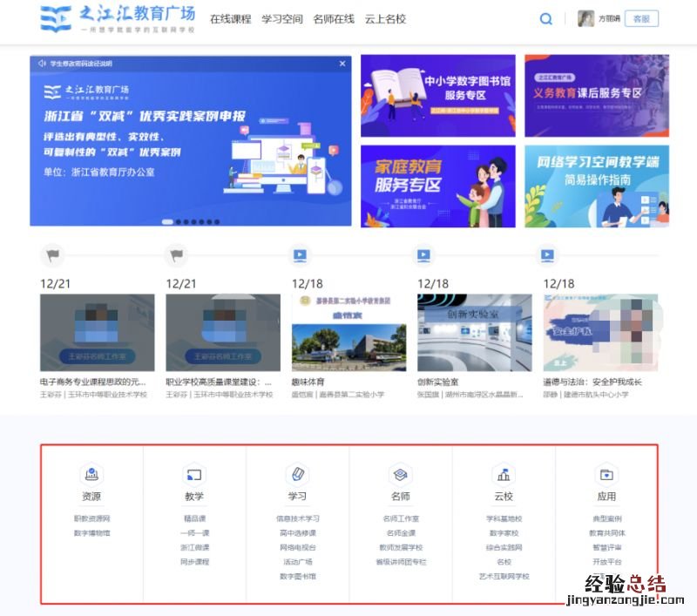Open the 综合实践网 link

click(504, 547)
